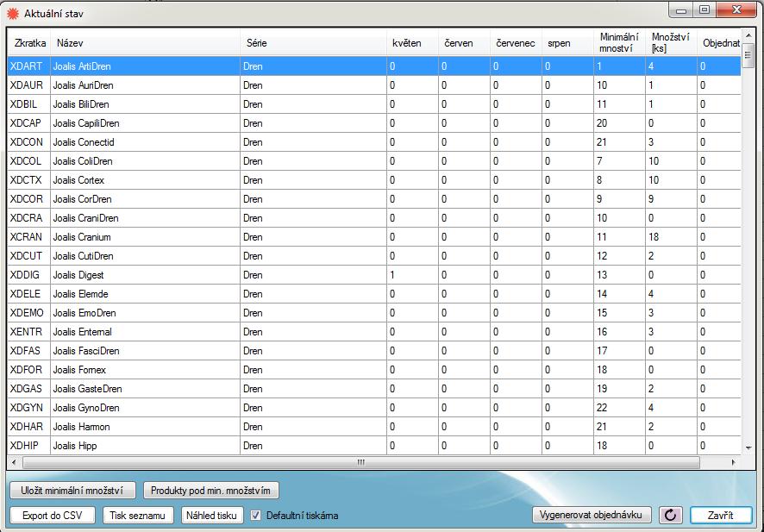Click Uložit minimální množství button
The image size is (764, 532).
[72, 490]
